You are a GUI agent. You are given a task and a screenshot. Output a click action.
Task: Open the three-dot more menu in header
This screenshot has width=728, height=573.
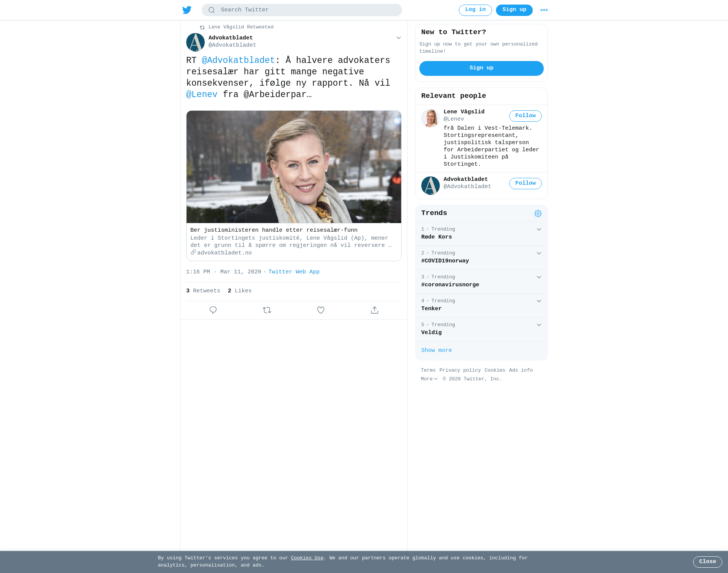pos(544,10)
